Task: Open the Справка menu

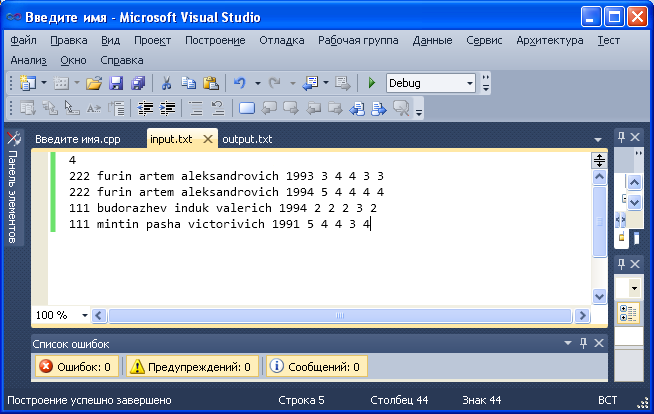Action: coord(122,60)
